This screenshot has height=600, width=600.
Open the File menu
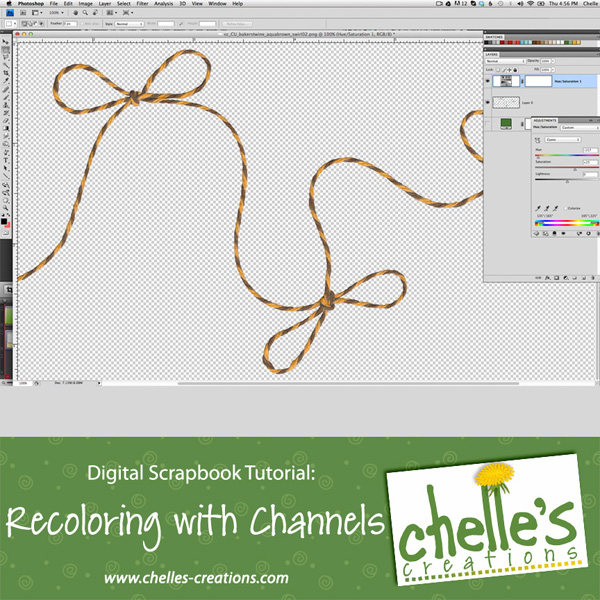pyautogui.click(x=54, y=3)
